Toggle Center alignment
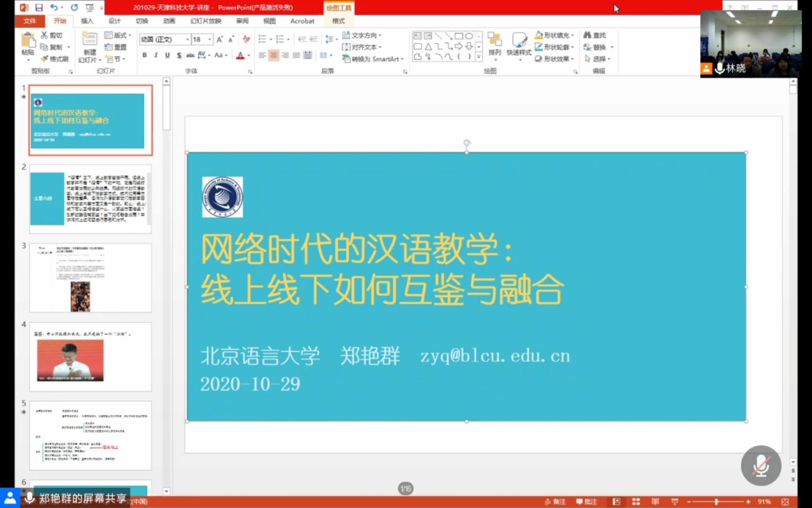Screen dimensions: 812x508 coord(273,56)
